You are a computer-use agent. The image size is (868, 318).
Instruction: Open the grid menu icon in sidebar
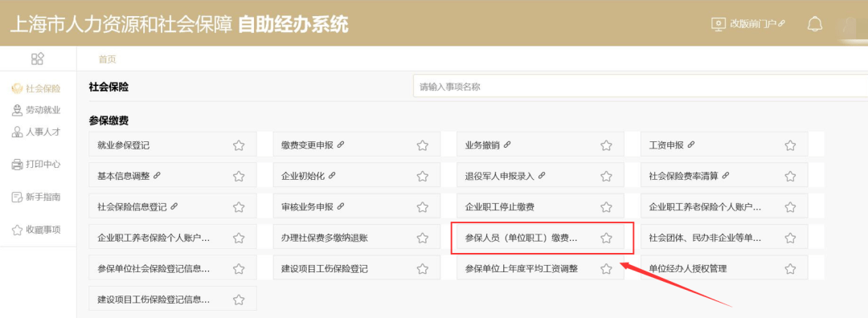tap(38, 59)
